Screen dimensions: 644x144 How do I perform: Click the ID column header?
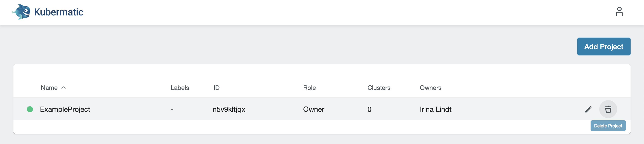pos(216,88)
